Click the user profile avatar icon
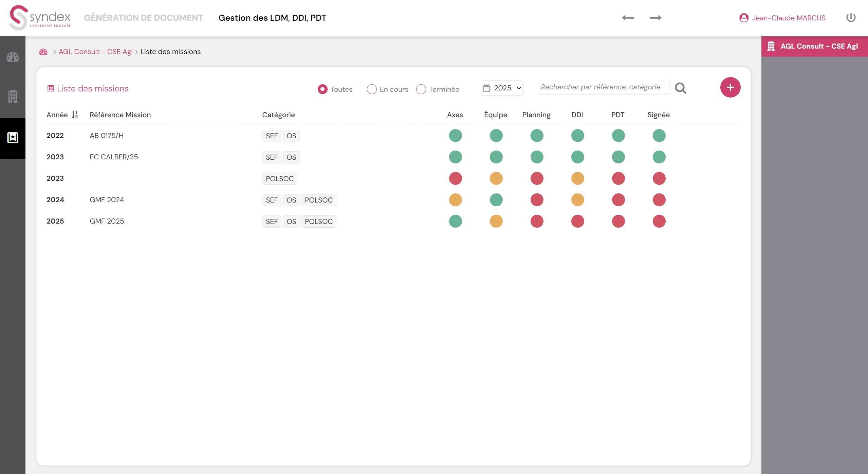 click(744, 18)
